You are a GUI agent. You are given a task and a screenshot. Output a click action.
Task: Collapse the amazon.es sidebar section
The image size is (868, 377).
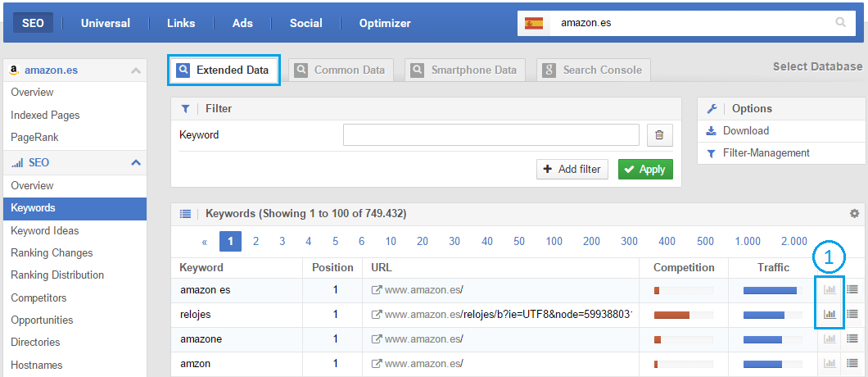[136, 70]
